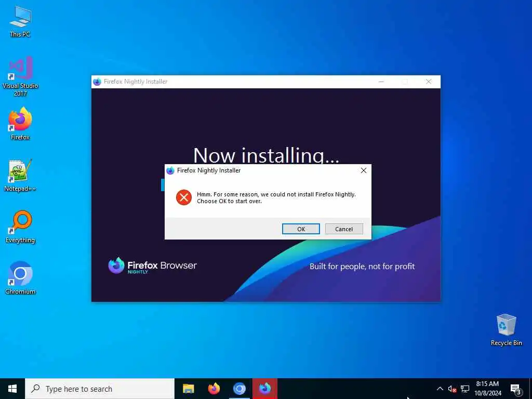Click the install progress bar behind the dialog

(163, 185)
